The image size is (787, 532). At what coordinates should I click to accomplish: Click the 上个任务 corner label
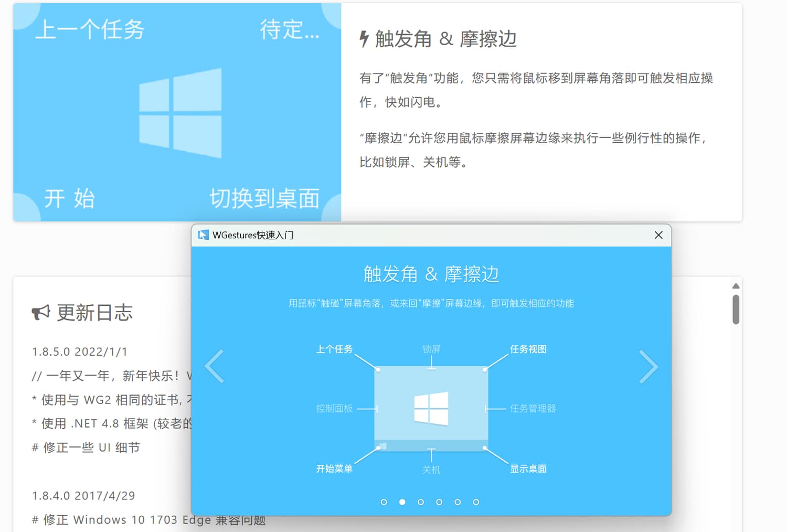coord(334,349)
